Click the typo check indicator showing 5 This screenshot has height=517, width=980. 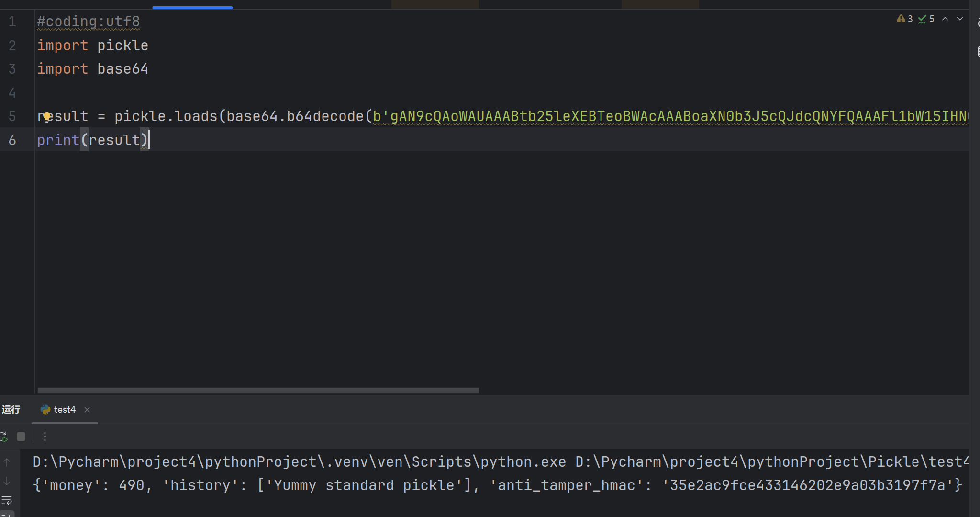coord(926,19)
